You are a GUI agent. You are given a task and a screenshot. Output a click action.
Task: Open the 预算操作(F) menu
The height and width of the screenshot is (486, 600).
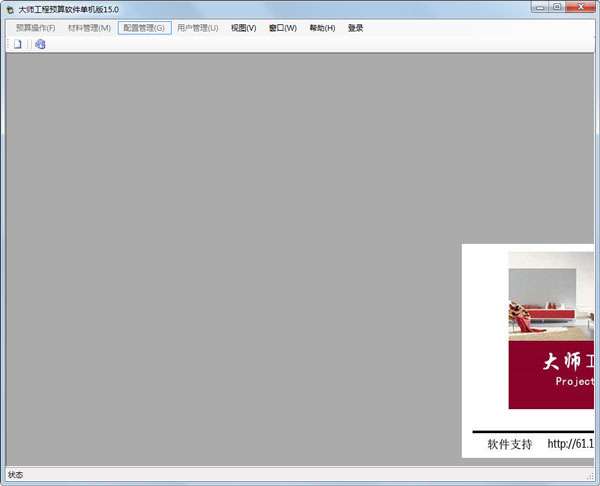click(36, 28)
